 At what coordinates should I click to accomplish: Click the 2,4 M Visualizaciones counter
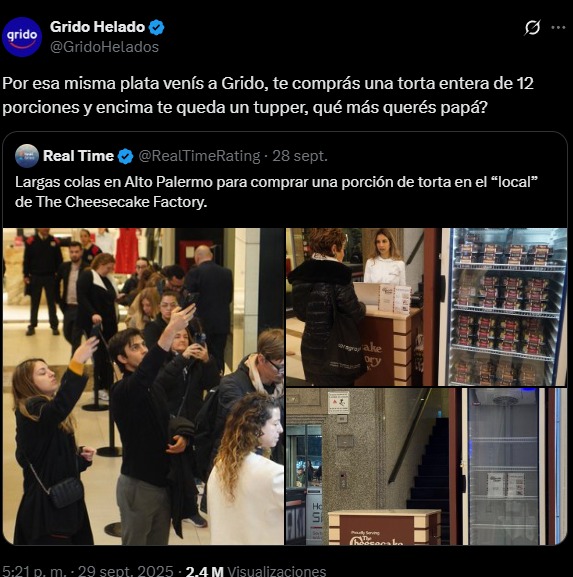click(256, 571)
